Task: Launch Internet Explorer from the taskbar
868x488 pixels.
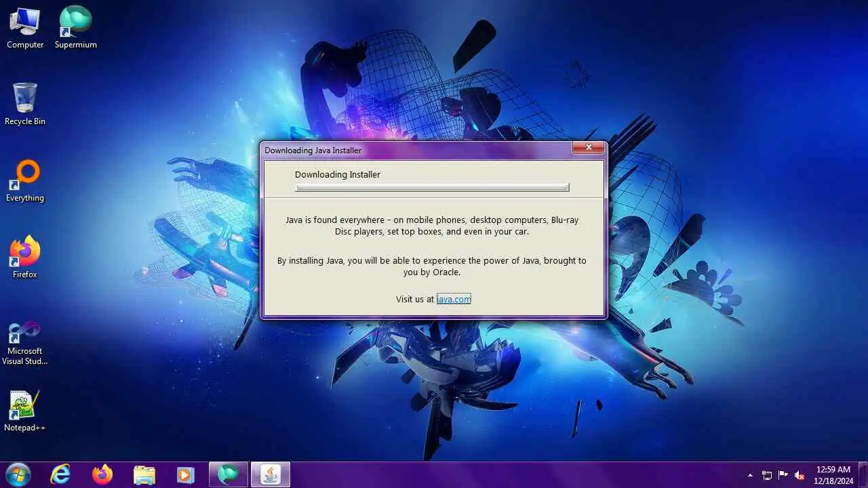Action: click(x=61, y=474)
